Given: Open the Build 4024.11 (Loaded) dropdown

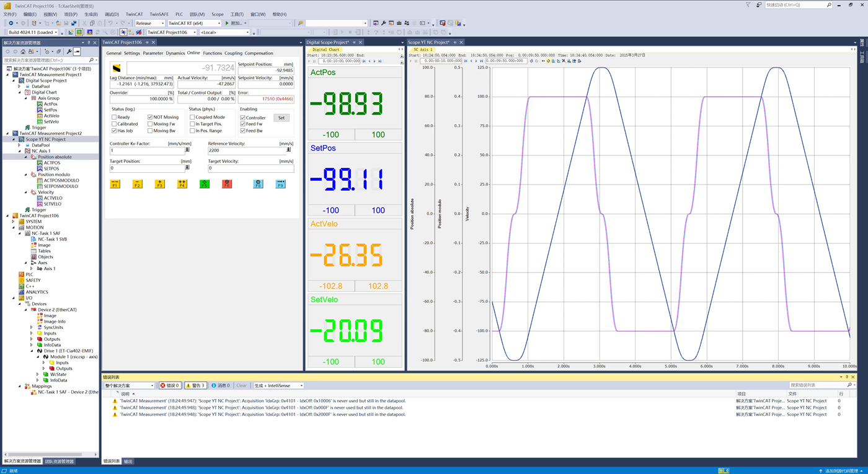Looking at the screenshot, I should click(33, 32).
